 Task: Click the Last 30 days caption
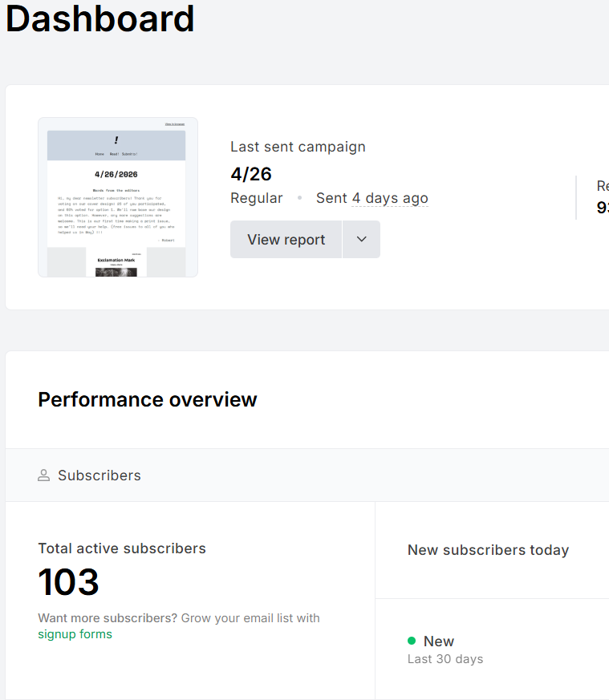(445, 659)
